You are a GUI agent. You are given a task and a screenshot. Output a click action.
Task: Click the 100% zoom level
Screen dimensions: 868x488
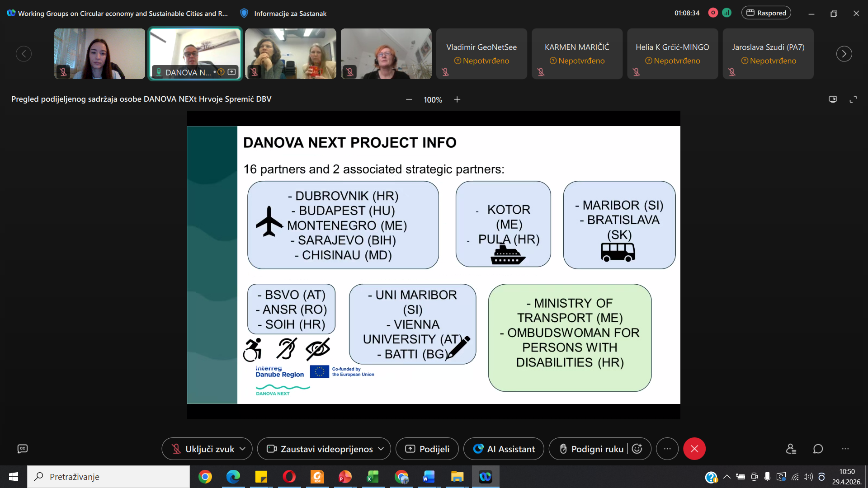[433, 100]
